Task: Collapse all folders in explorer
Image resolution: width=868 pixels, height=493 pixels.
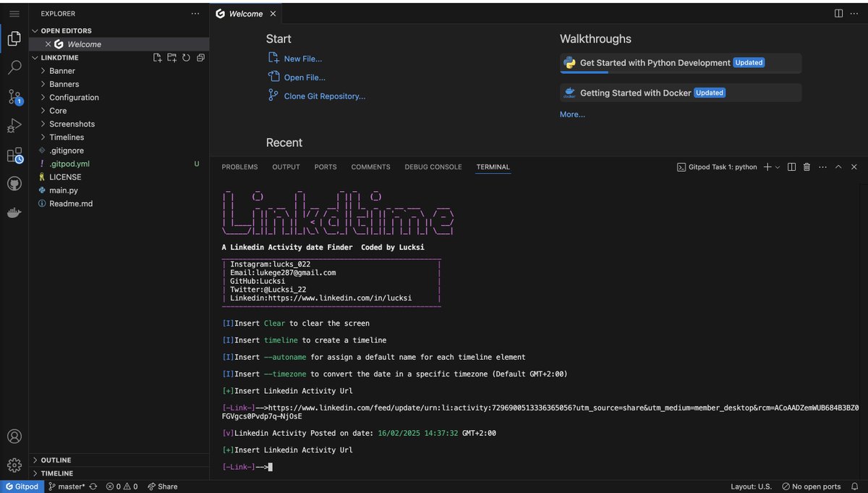Action: pos(201,58)
